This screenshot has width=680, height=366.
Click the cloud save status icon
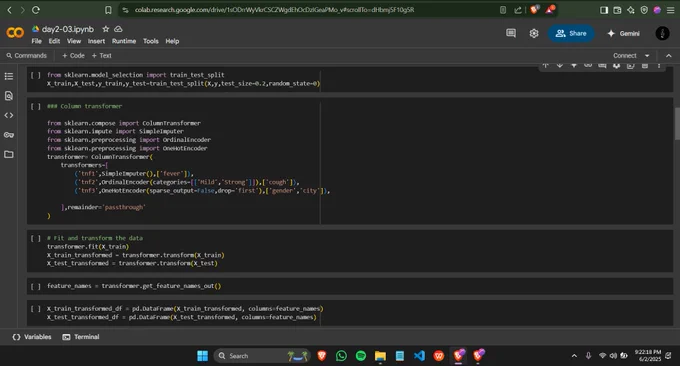pyautogui.click(x=118, y=29)
